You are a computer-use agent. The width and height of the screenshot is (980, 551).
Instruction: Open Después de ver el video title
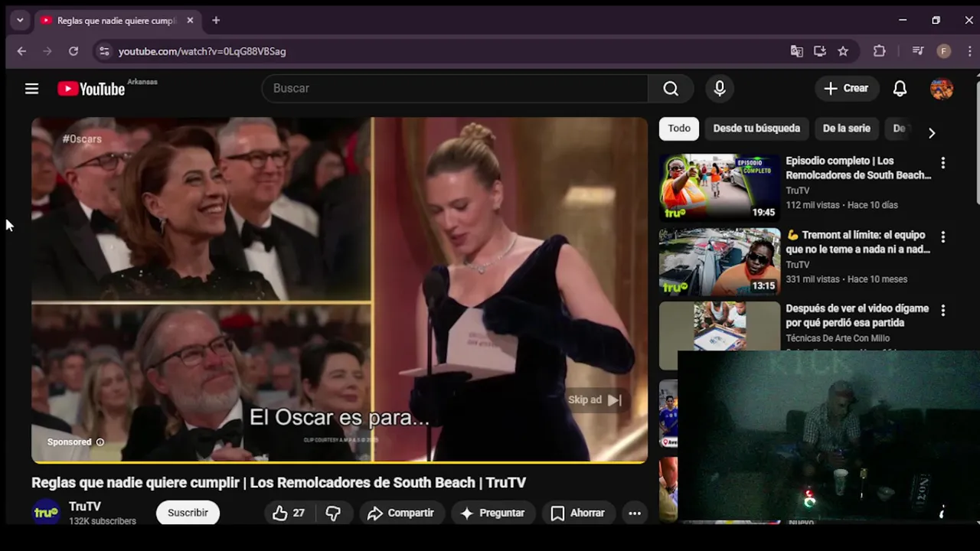(857, 315)
